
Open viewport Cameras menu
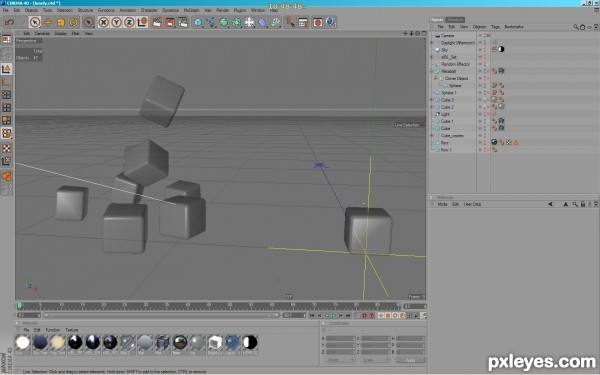[x=42, y=33]
